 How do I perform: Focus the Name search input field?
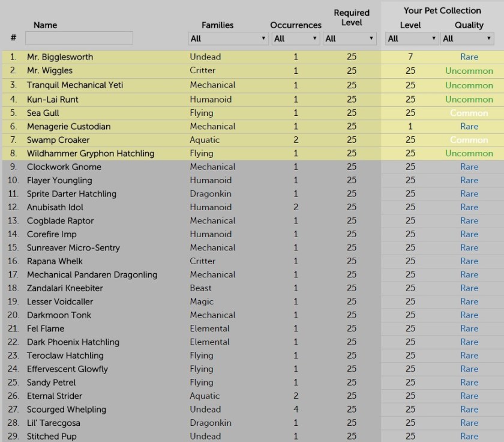[x=79, y=38]
